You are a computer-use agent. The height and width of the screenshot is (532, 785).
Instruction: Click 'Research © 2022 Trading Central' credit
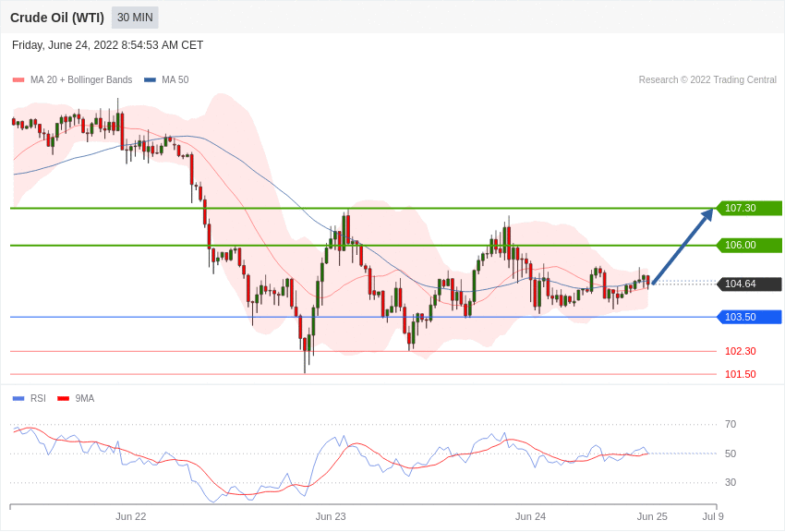(707, 79)
